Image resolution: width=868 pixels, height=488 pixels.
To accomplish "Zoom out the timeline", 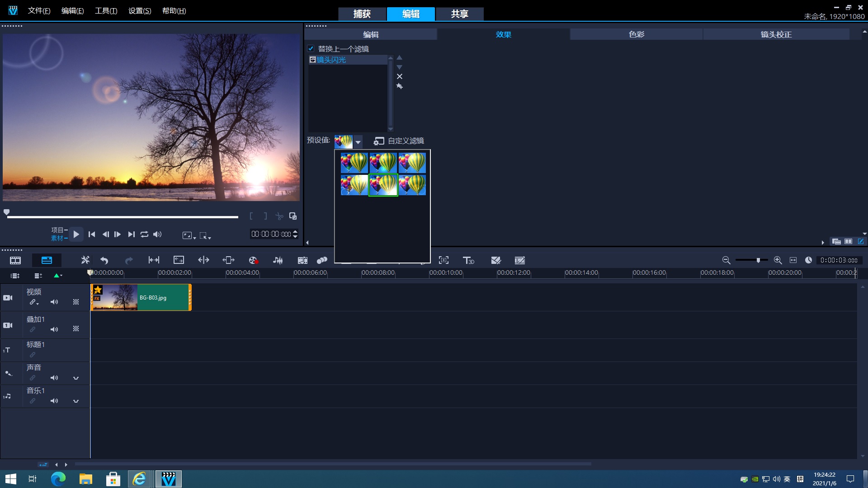I will pos(726,260).
